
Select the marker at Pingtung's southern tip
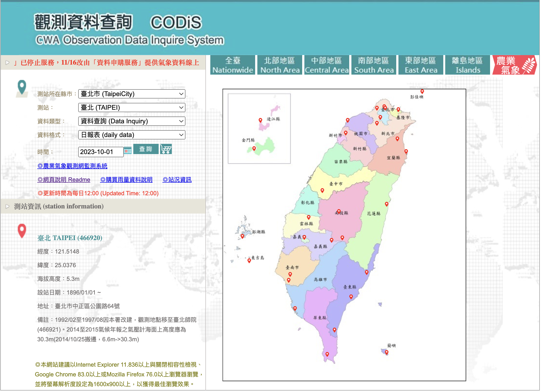pyautogui.click(x=327, y=354)
